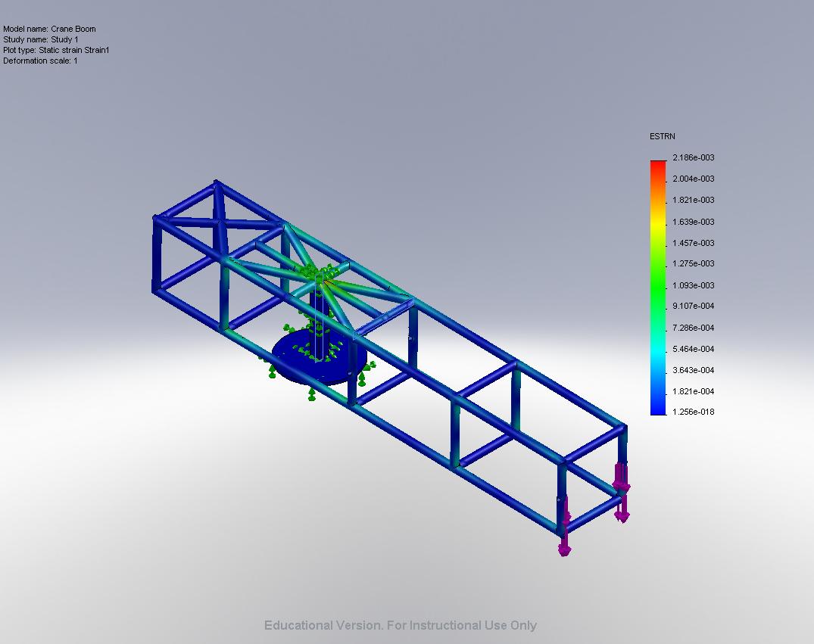This screenshot has height=644, width=814.
Task: Click the 'Study name: Study 1' annotation
Action: (x=41, y=39)
